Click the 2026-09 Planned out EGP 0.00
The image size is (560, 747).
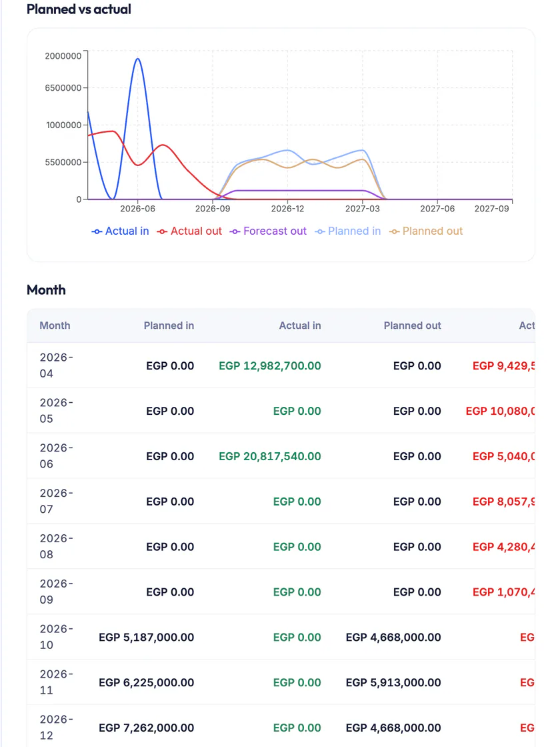click(x=417, y=592)
